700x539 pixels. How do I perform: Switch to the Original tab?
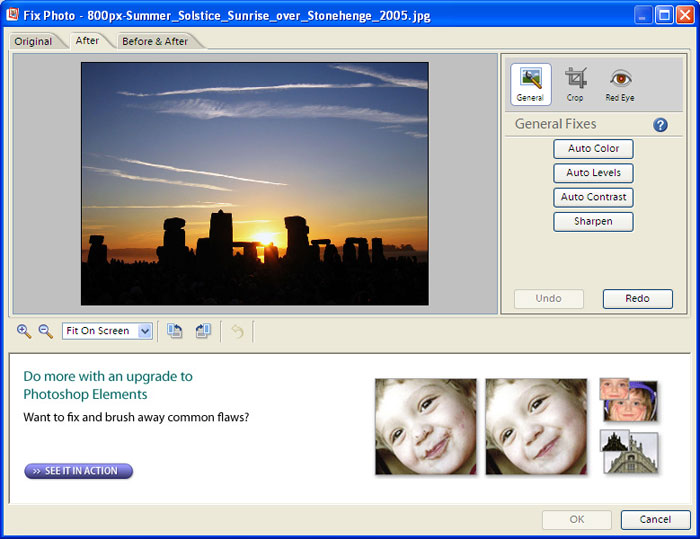[x=33, y=41]
